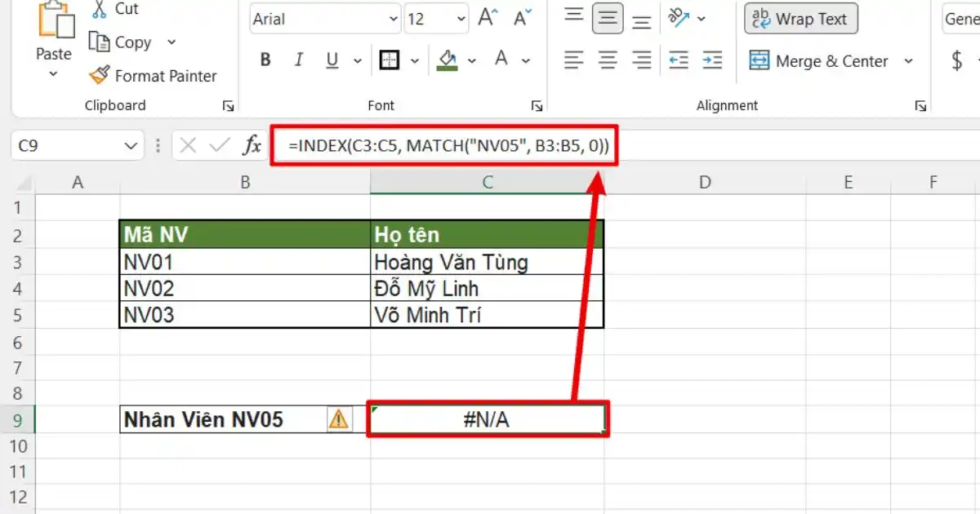The image size is (980, 514).
Task: Select the cell 'Hoàng Văn Tùng'
Action: (488, 262)
